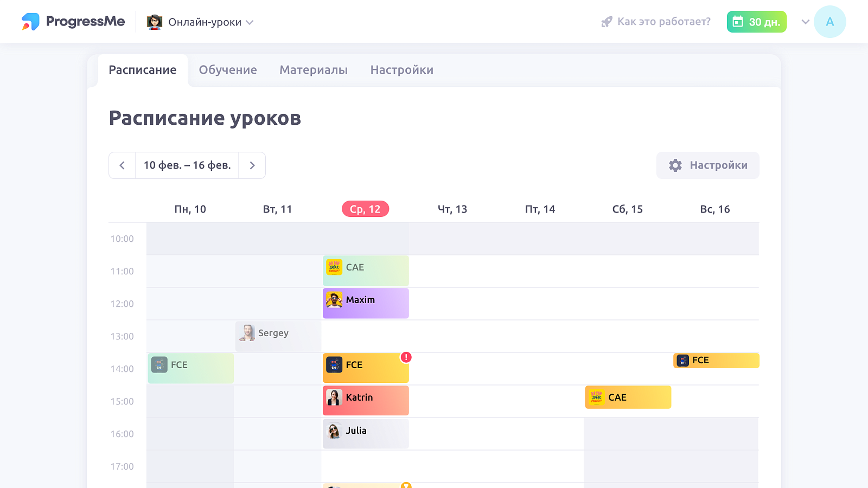Open the Julia lesson card

point(366,434)
